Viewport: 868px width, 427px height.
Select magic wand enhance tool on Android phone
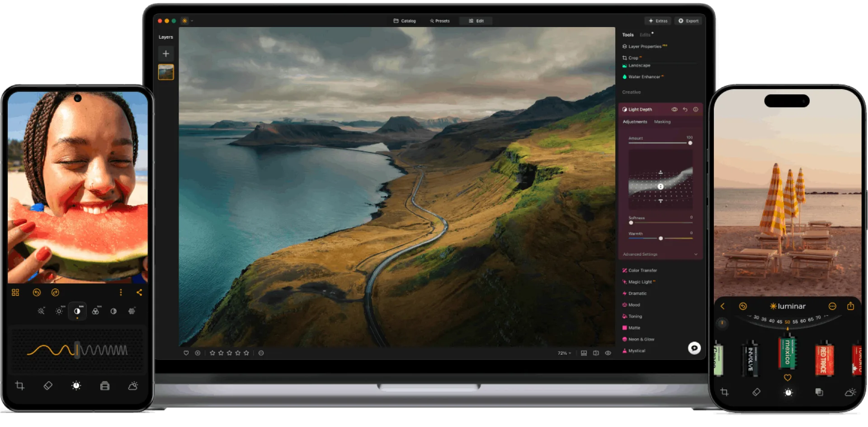pos(41,311)
